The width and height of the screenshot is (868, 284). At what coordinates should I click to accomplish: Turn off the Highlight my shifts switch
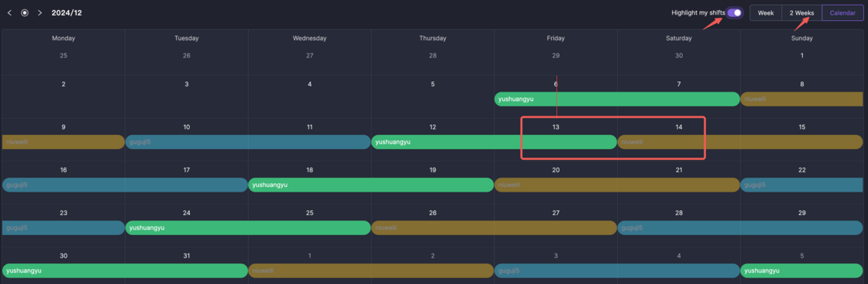735,12
